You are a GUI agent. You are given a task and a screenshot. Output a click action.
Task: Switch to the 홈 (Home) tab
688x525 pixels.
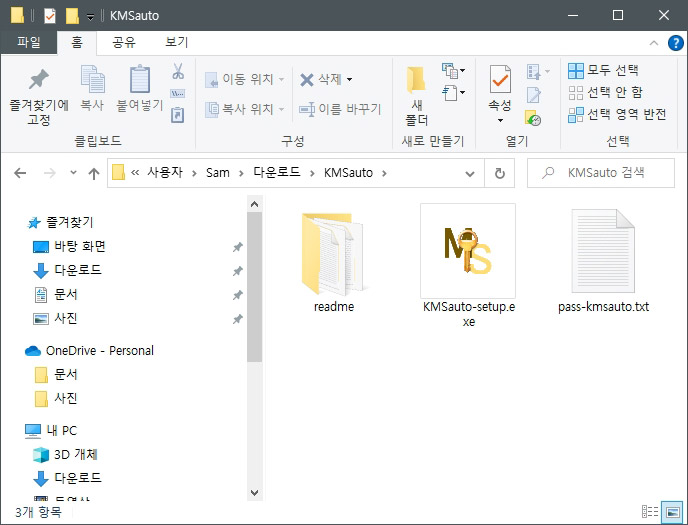coord(77,43)
